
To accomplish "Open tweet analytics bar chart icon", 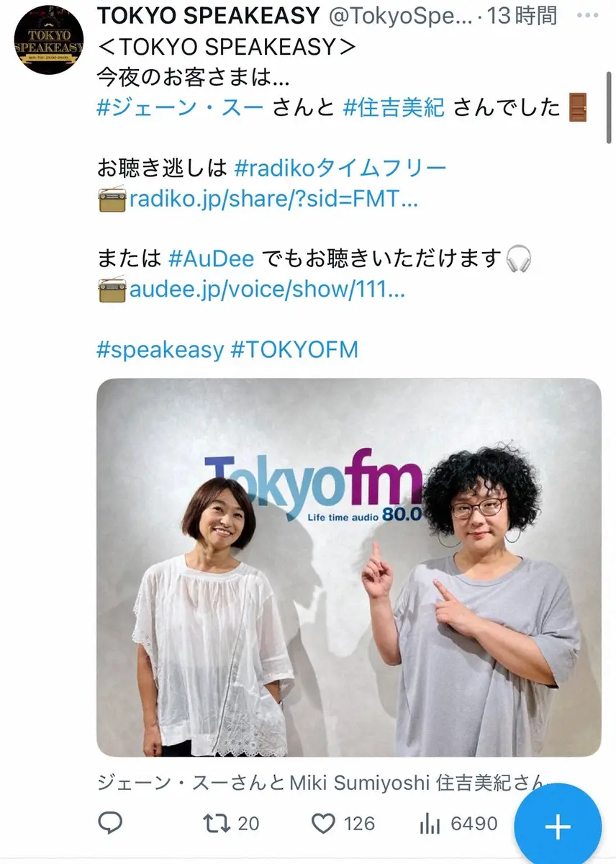I will click(x=430, y=823).
